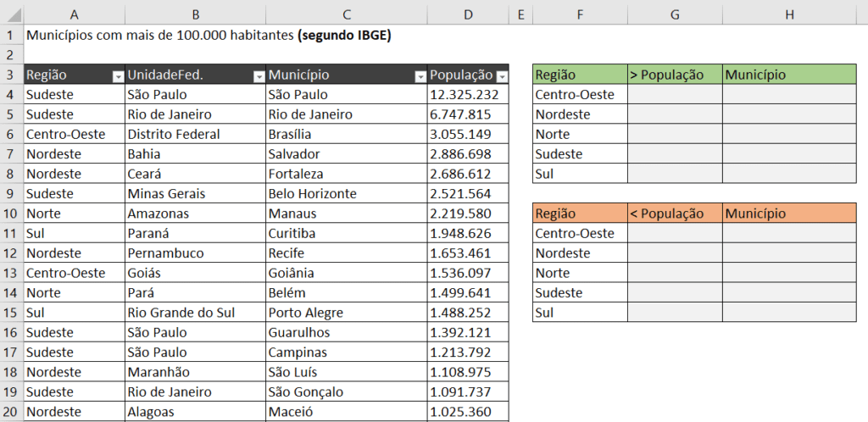Select empty Município cell for Norte in green table
This screenshot has width=868, height=422.
coord(789,134)
